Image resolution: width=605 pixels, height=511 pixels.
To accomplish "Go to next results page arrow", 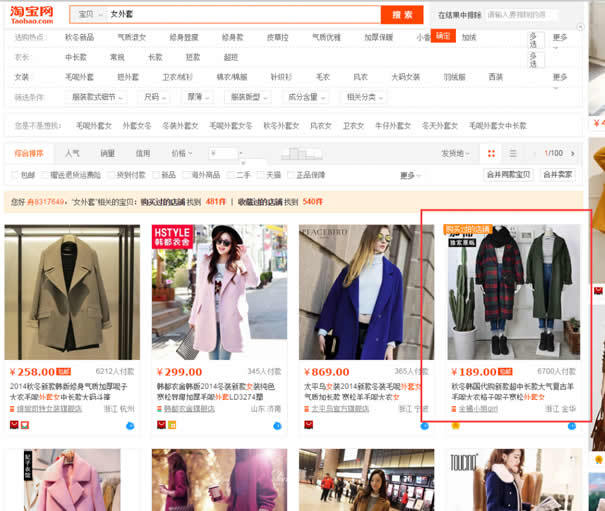I will coord(573,153).
